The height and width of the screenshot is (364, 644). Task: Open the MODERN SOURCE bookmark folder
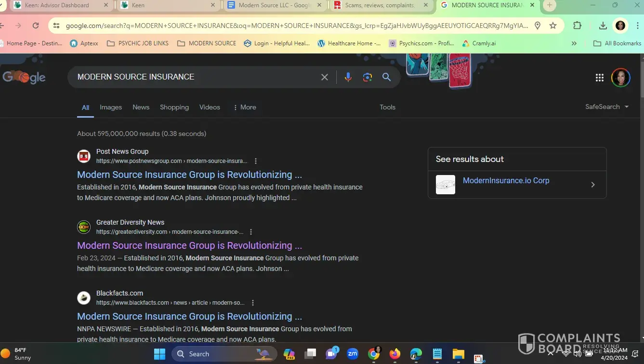click(207, 43)
